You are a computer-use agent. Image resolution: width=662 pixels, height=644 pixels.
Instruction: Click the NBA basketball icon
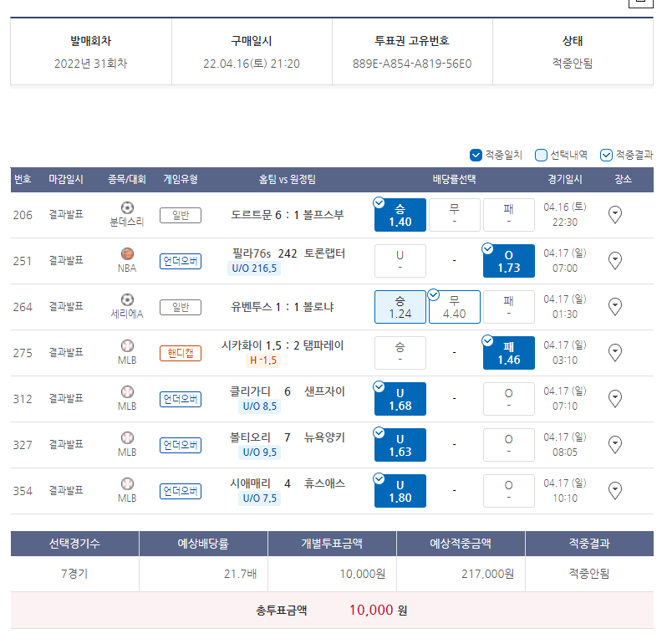coord(127,254)
